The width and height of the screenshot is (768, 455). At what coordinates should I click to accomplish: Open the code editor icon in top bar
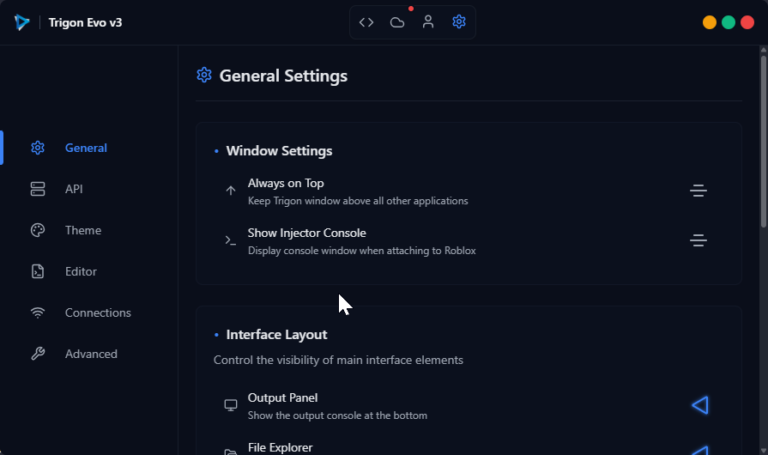pos(367,22)
